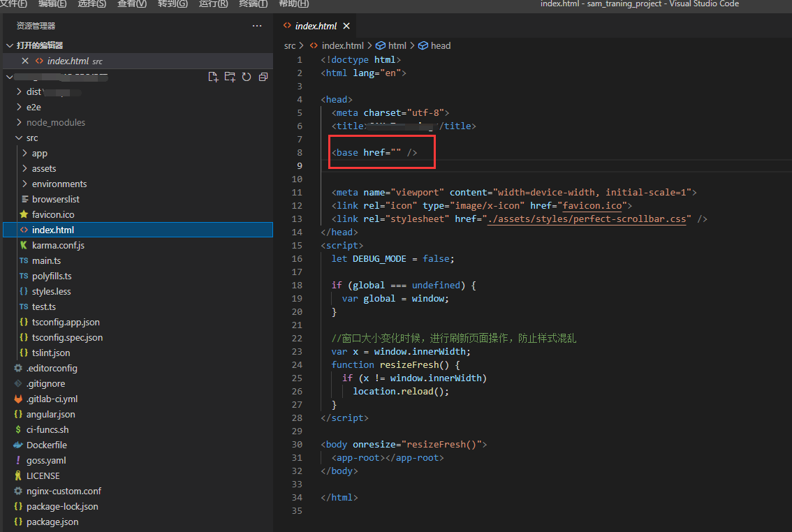Close the index.html editor tab
The height and width of the screenshot is (532, 792).
click(346, 26)
